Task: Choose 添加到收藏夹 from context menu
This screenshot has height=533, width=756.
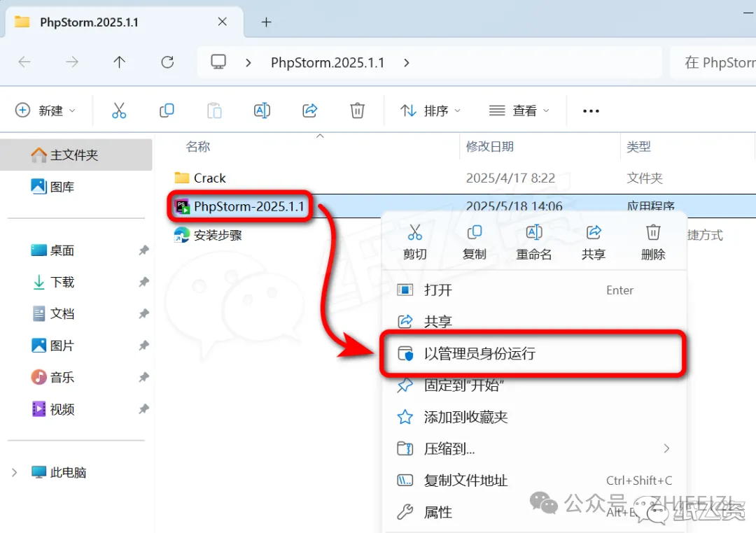Action: (x=534, y=417)
